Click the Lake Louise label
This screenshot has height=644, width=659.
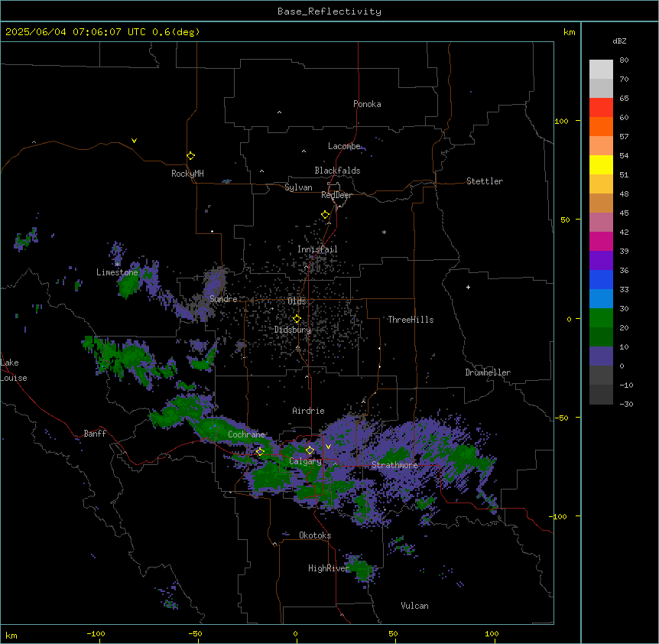point(14,370)
